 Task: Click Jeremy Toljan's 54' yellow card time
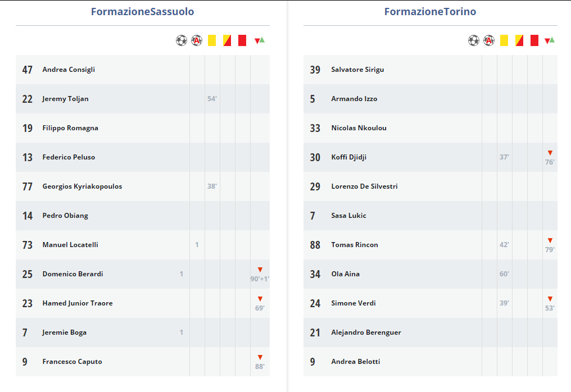(212, 99)
